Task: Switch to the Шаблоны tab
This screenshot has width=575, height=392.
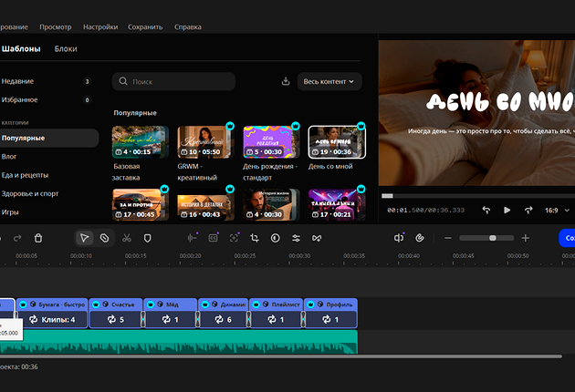Action: 21,48
